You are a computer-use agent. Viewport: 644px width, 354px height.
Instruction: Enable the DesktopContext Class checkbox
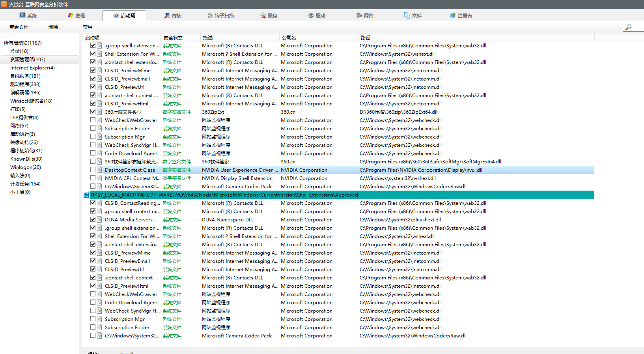(93, 170)
